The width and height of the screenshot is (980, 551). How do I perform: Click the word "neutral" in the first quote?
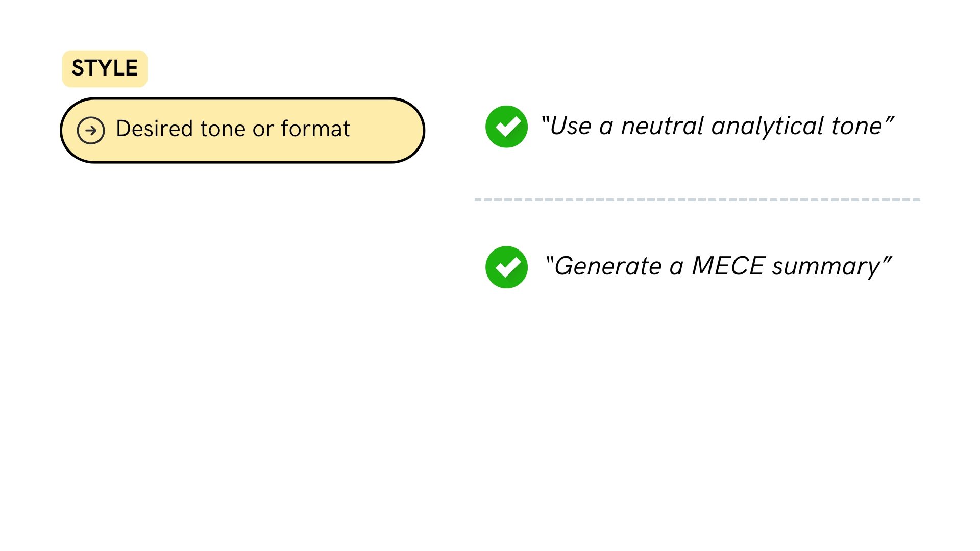coord(662,126)
